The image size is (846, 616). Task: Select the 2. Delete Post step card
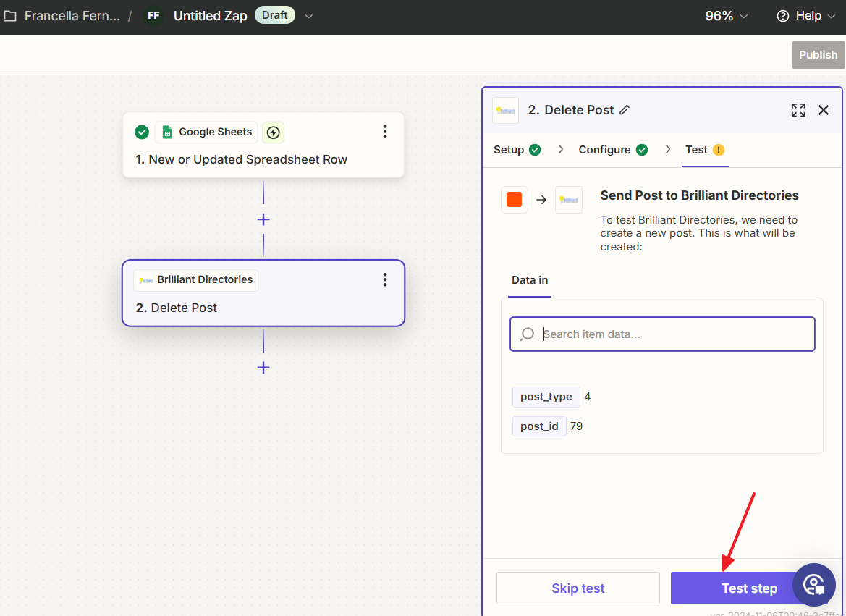pos(263,293)
